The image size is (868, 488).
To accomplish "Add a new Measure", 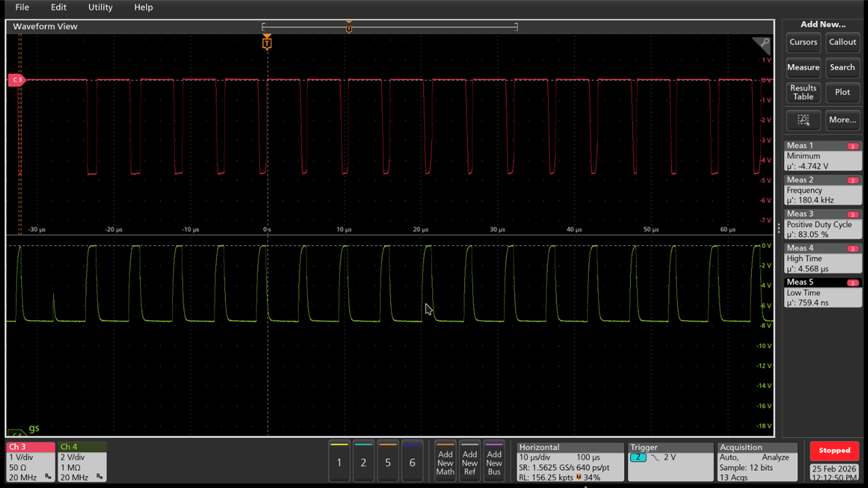I will pos(803,67).
